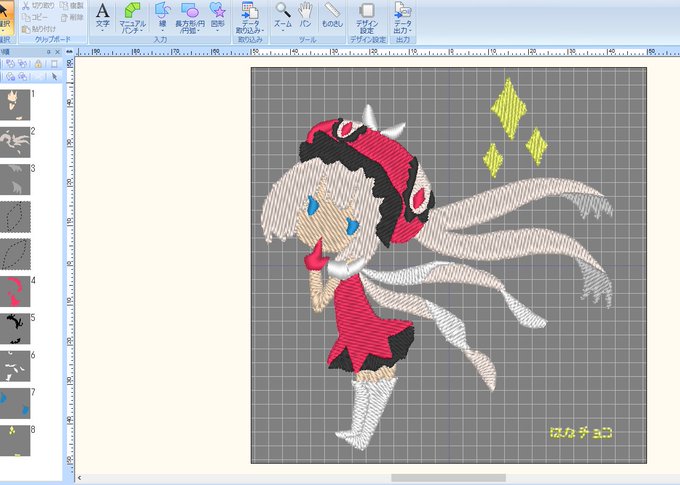Click second icon in order panel top toolbar row
Screen dimensions: 680x485
[x=23, y=64]
